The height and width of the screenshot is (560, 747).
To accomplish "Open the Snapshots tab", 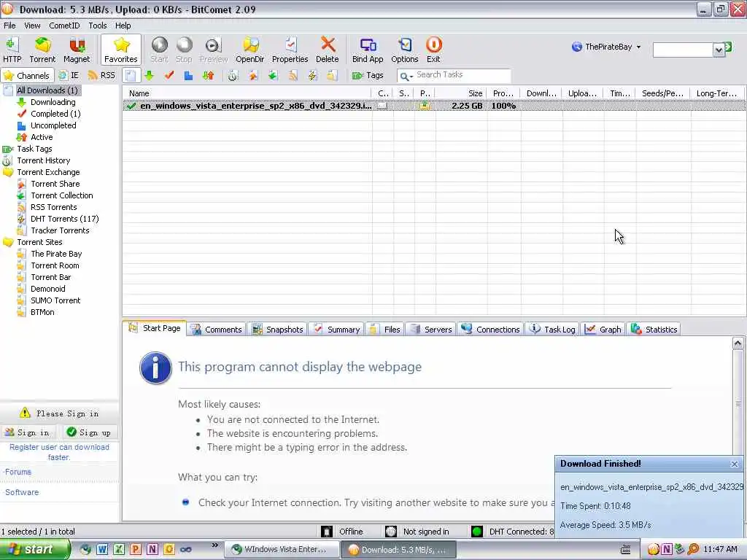I will 277,329.
